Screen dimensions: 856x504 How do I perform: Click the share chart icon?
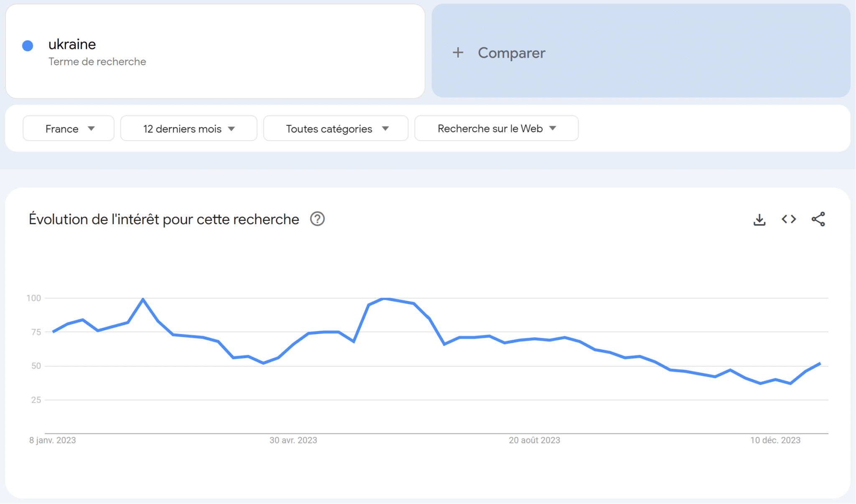[818, 219]
